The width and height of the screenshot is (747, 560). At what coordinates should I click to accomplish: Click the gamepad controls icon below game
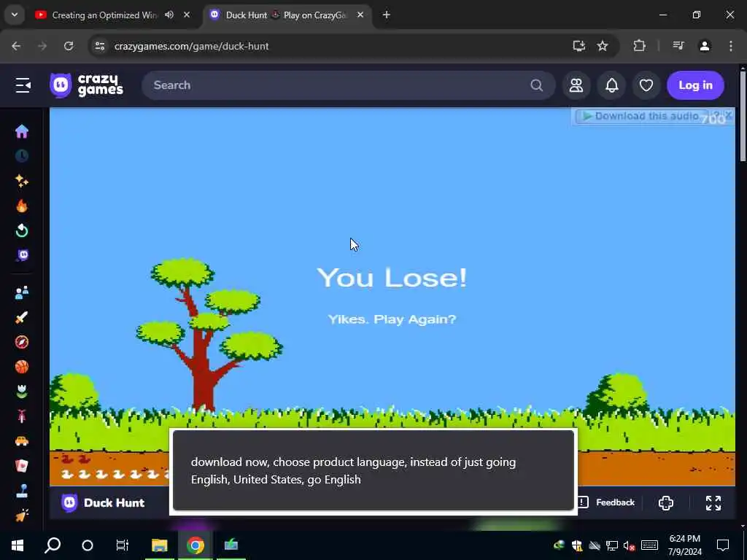(x=666, y=503)
